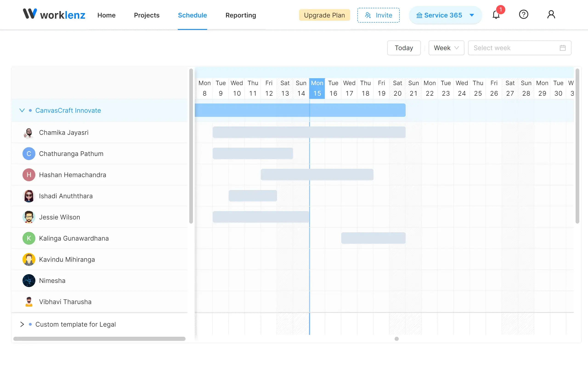
Task: Click the red notification count badge
Action: click(500, 9)
